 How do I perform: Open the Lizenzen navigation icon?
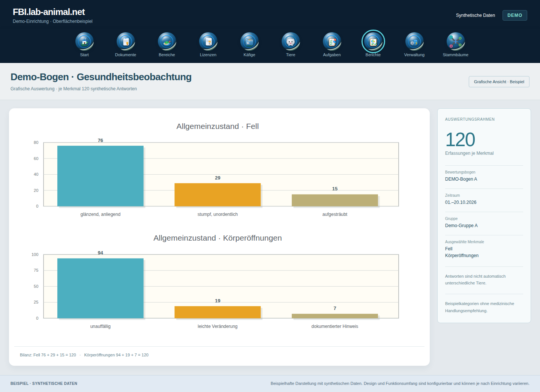point(208,41)
